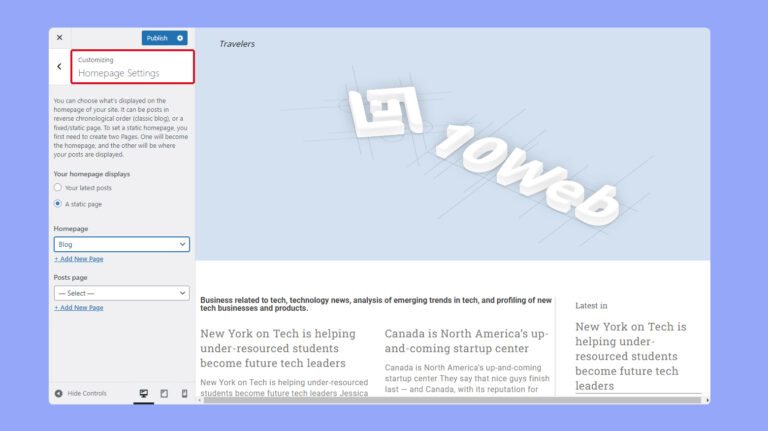Go back using the left arrow
768x431 pixels.
[x=59, y=67]
